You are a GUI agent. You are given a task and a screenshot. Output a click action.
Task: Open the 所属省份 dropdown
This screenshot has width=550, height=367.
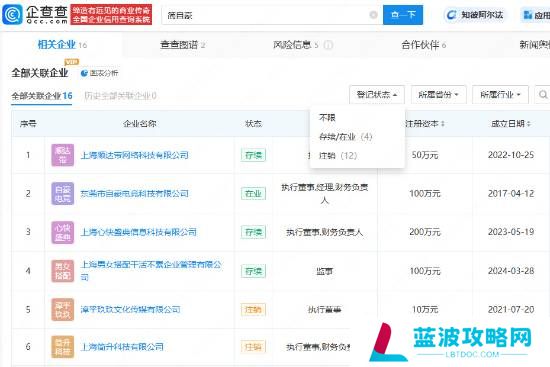coord(438,94)
